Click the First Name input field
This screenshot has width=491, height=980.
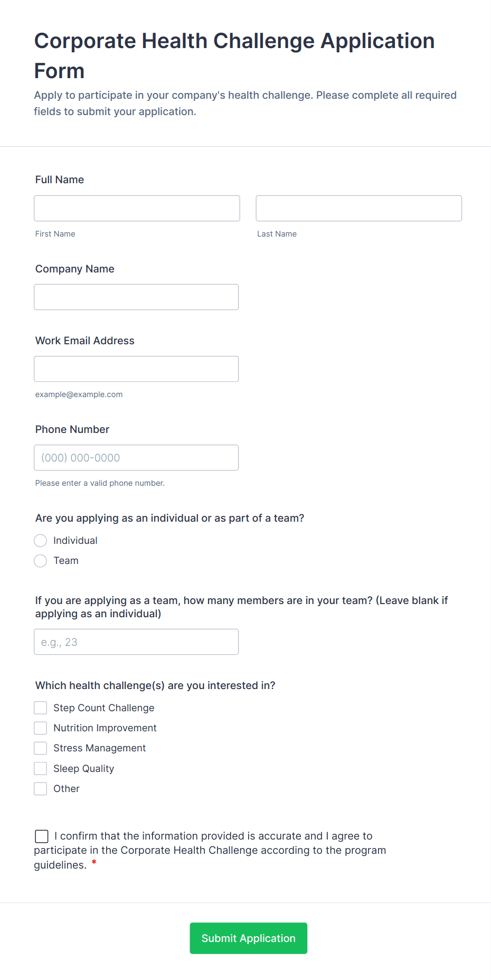[x=137, y=208]
